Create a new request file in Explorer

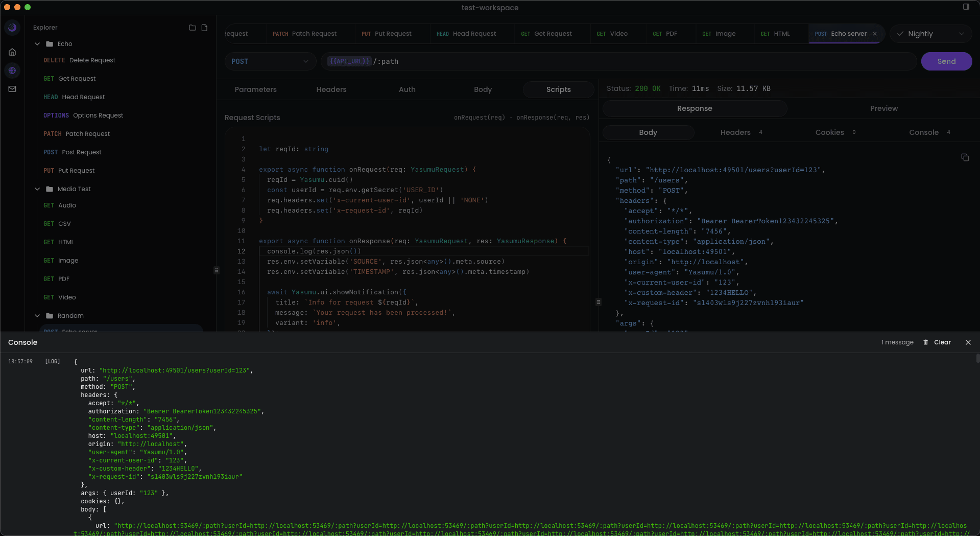(x=205, y=28)
